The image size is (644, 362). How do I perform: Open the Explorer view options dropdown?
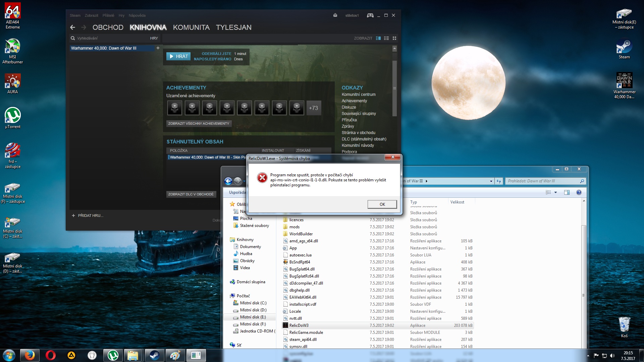point(555,192)
